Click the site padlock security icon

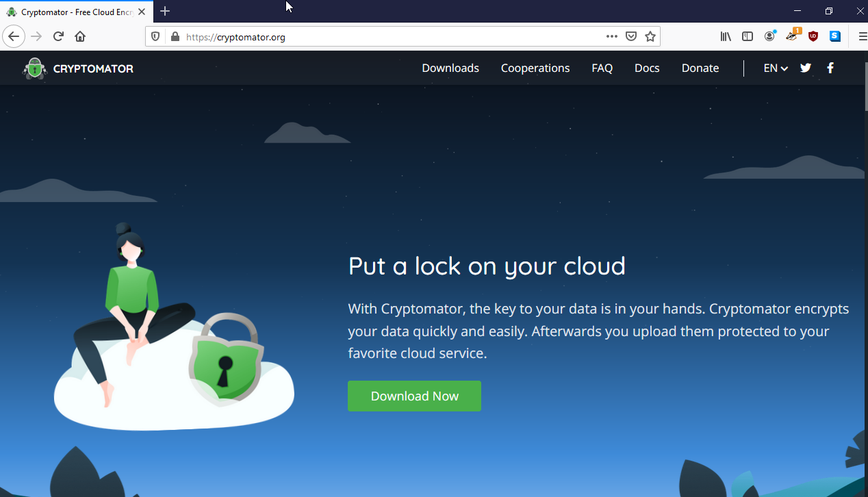tap(175, 37)
